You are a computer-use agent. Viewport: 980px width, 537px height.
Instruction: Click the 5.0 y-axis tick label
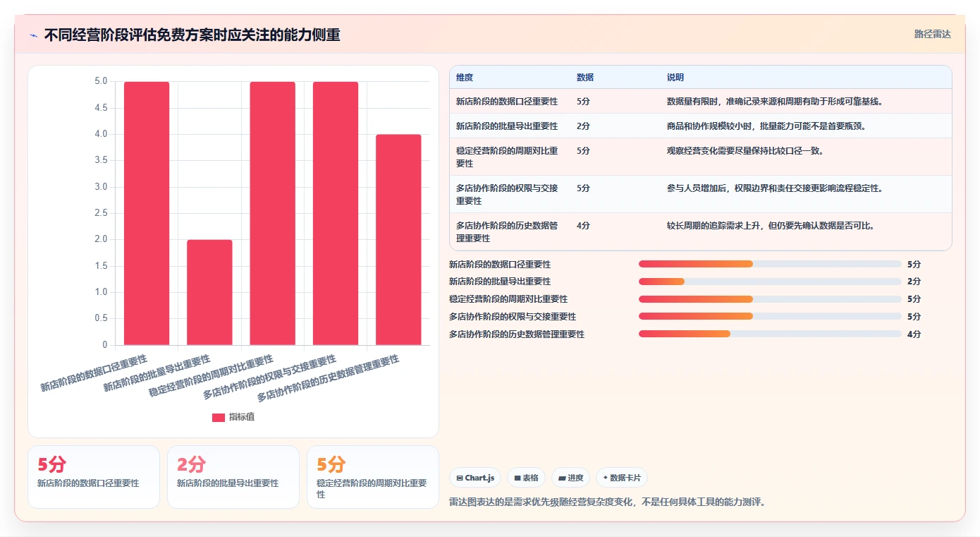pyautogui.click(x=101, y=81)
